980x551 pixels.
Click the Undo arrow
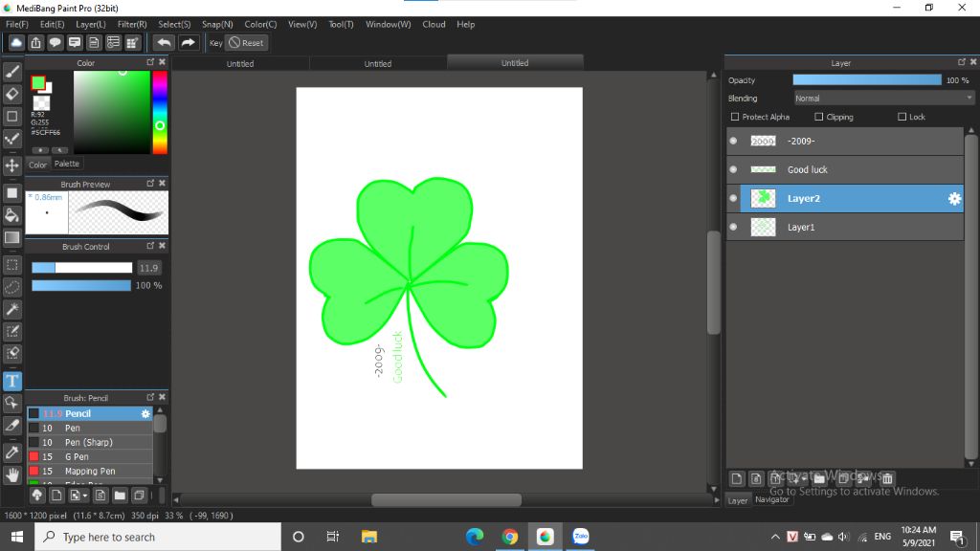pos(164,42)
